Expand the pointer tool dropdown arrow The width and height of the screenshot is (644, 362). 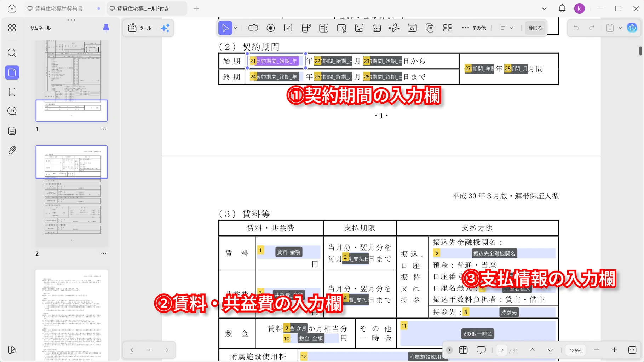coord(235,28)
